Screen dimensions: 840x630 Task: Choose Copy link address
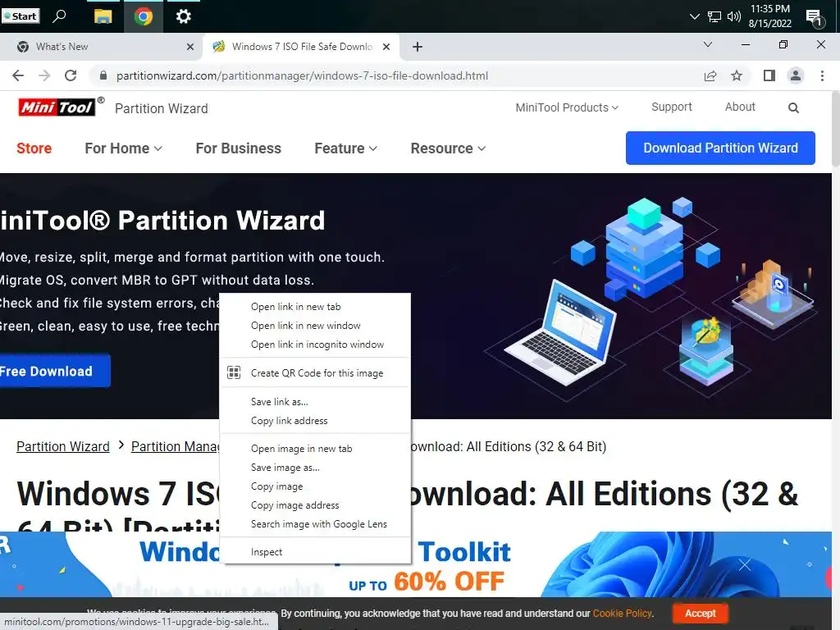[315, 421]
